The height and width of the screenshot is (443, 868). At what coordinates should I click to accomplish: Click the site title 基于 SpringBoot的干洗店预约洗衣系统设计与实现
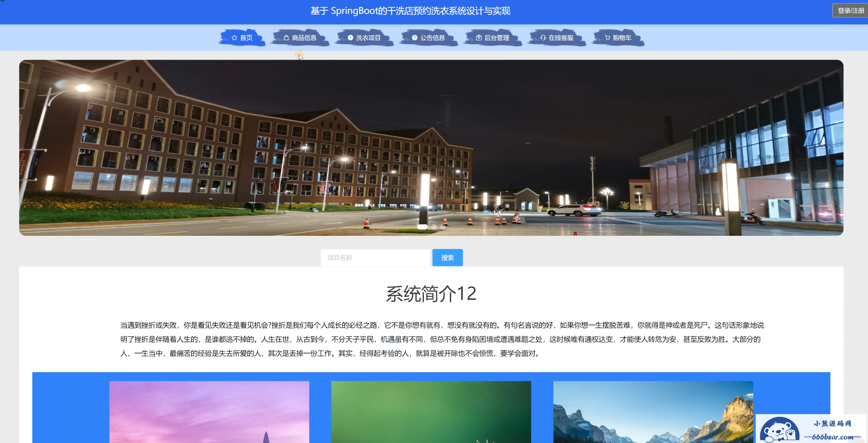[410, 11]
